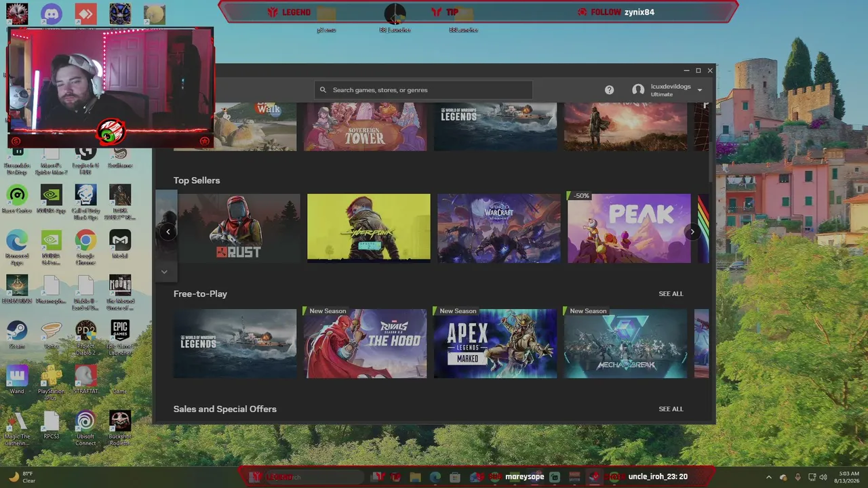Open Magic The Gathering desktop shortcut
The height and width of the screenshot is (488, 868).
click(17, 428)
